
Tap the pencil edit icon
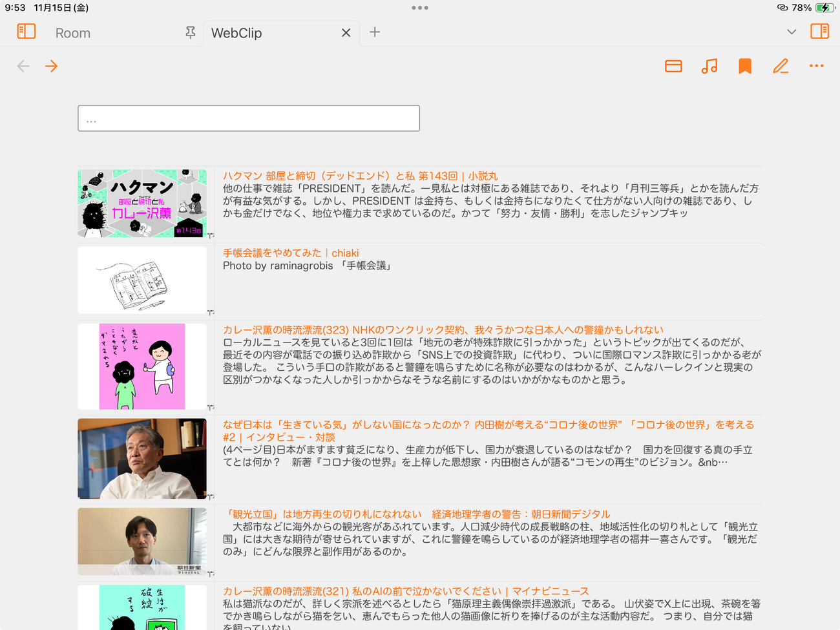click(781, 66)
